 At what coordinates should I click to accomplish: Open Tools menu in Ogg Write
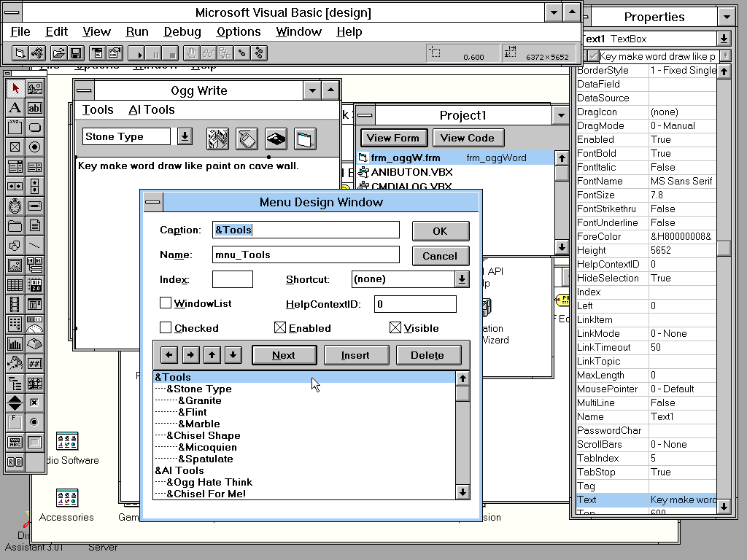98,110
